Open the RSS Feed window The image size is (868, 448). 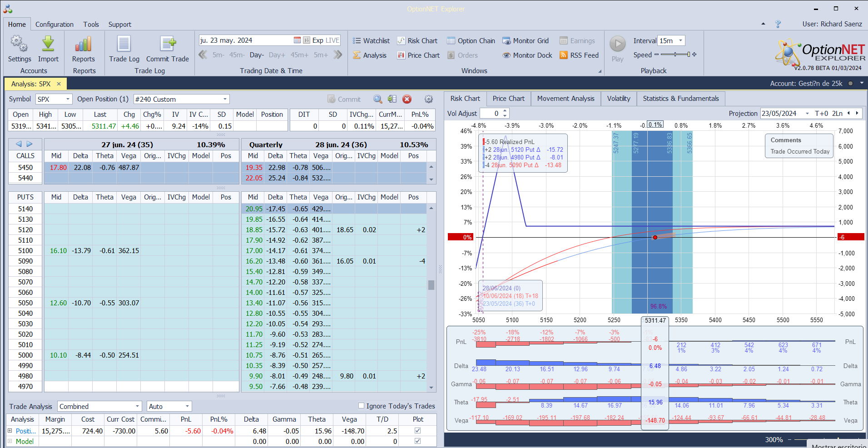click(x=579, y=55)
